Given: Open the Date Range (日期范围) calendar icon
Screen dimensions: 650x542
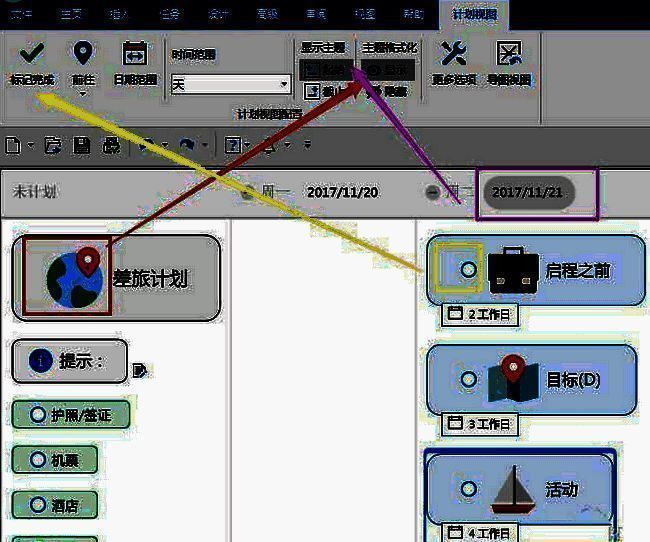Looking at the screenshot, I should (x=135, y=53).
